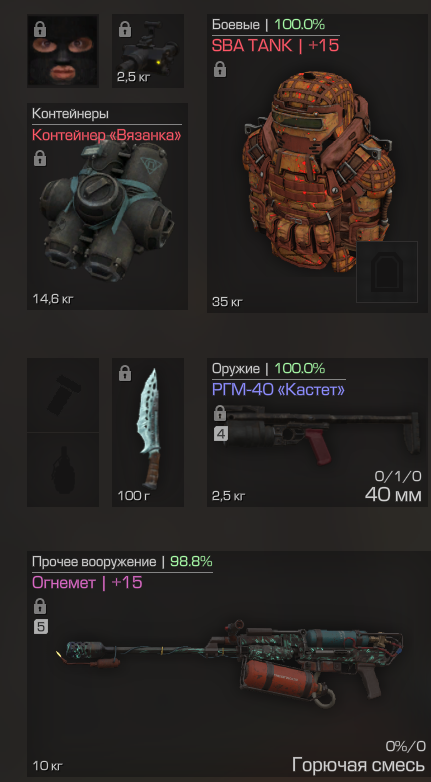The image size is (431, 782).
Task: Open the Контейнер «Вязанка» name link
Action: click(x=106, y=135)
